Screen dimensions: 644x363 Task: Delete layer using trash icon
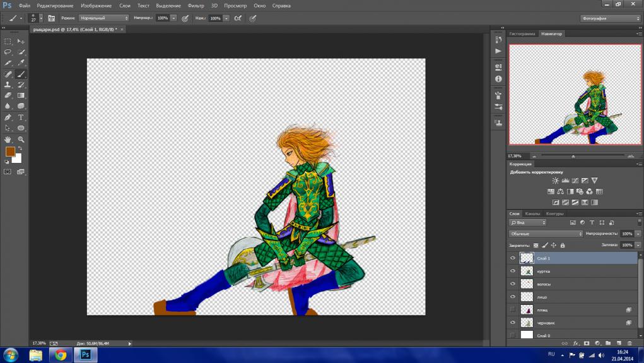[629, 343]
